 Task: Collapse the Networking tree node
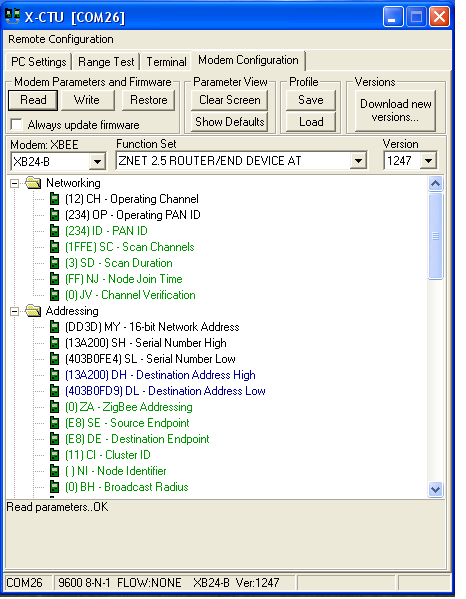click(x=15, y=184)
